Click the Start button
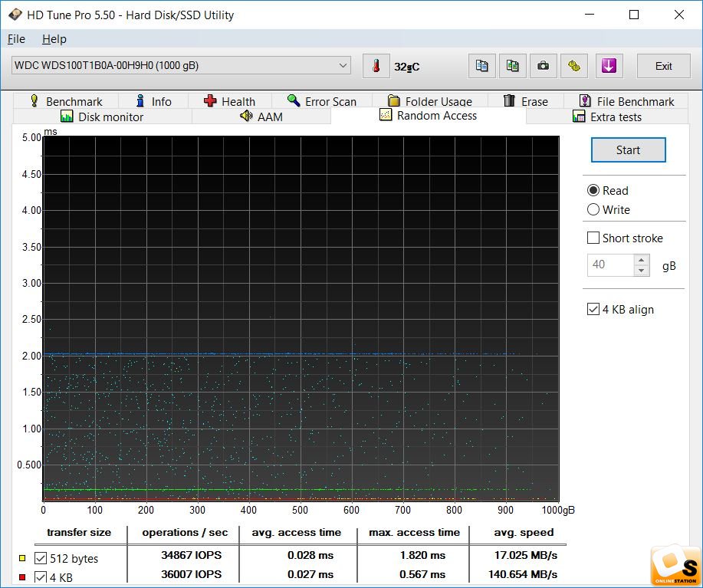Image resolution: width=703 pixels, height=588 pixels. pyautogui.click(x=628, y=149)
